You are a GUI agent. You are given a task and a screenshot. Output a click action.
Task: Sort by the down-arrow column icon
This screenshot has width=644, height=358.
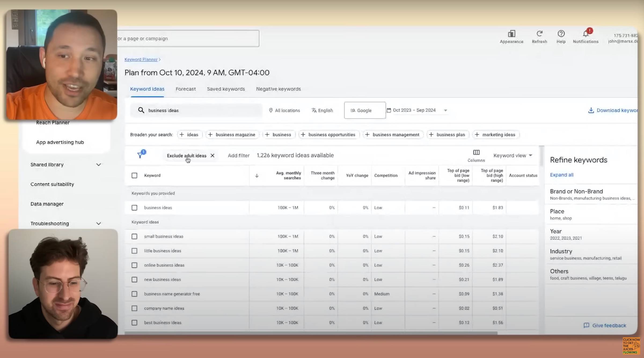click(257, 176)
